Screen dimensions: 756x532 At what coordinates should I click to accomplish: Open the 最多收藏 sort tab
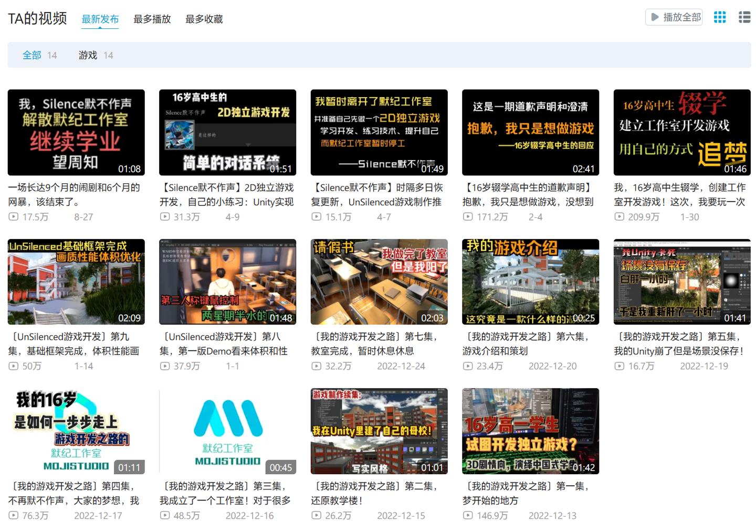point(204,19)
